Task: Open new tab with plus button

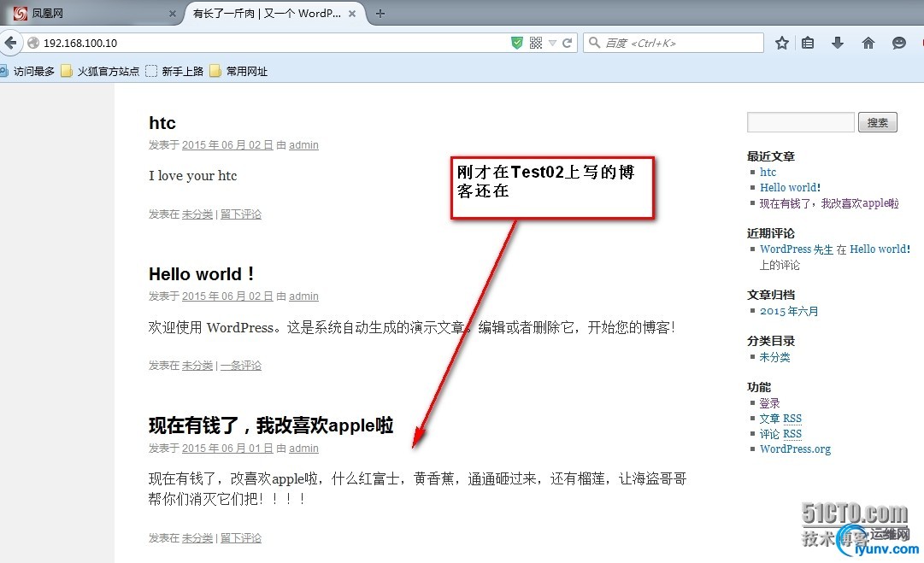Action: tap(380, 14)
